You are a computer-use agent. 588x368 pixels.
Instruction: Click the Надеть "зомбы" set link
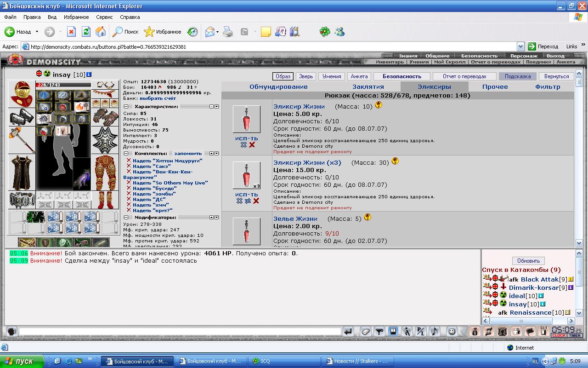tap(154, 194)
